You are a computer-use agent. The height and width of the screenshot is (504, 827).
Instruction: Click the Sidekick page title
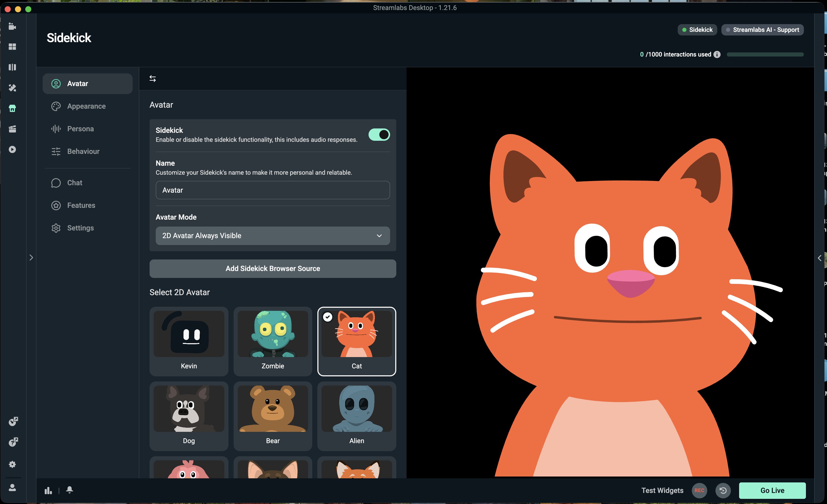69,38
